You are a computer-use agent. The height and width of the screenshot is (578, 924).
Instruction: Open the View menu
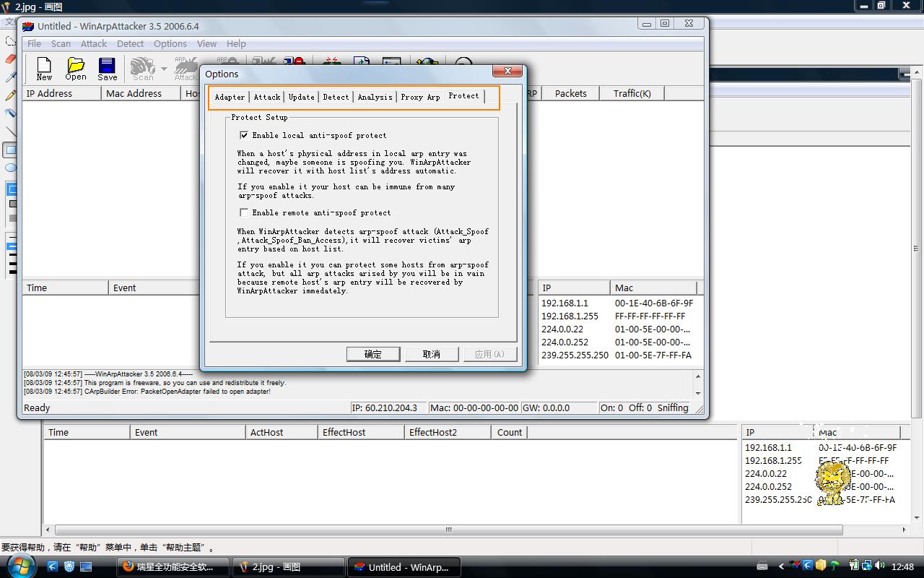click(x=206, y=43)
